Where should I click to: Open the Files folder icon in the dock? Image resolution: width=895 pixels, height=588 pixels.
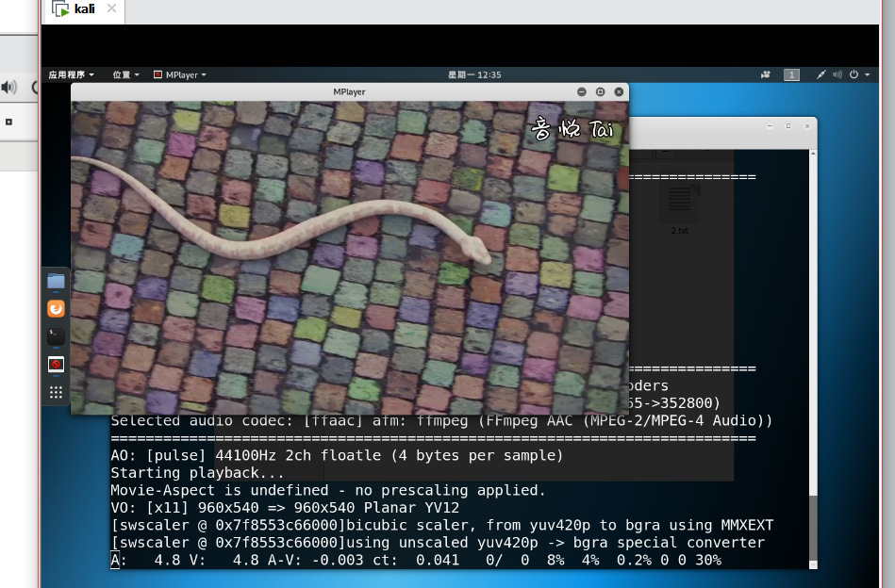[56, 281]
